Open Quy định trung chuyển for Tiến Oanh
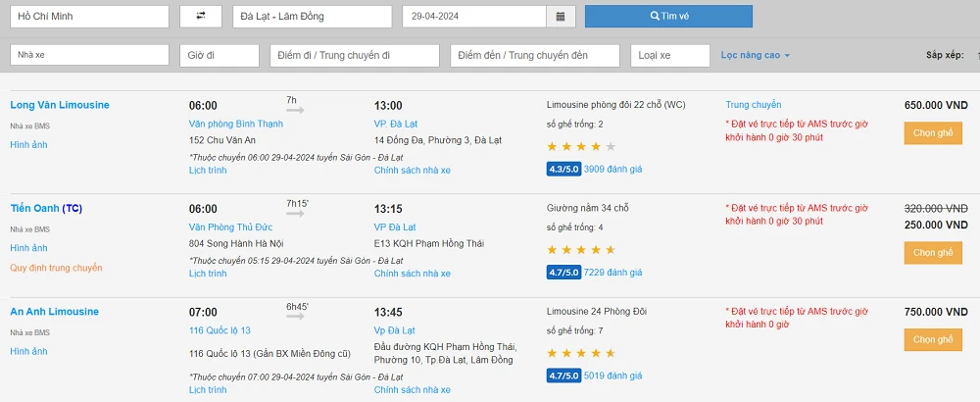Image resolution: width=980 pixels, height=402 pixels. coord(56,268)
